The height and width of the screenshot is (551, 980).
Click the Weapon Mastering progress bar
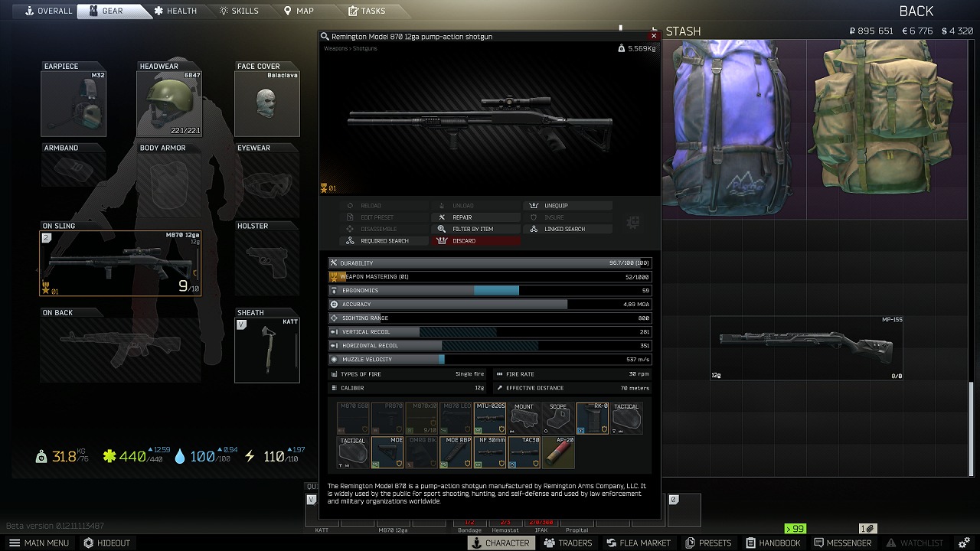pos(490,276)
